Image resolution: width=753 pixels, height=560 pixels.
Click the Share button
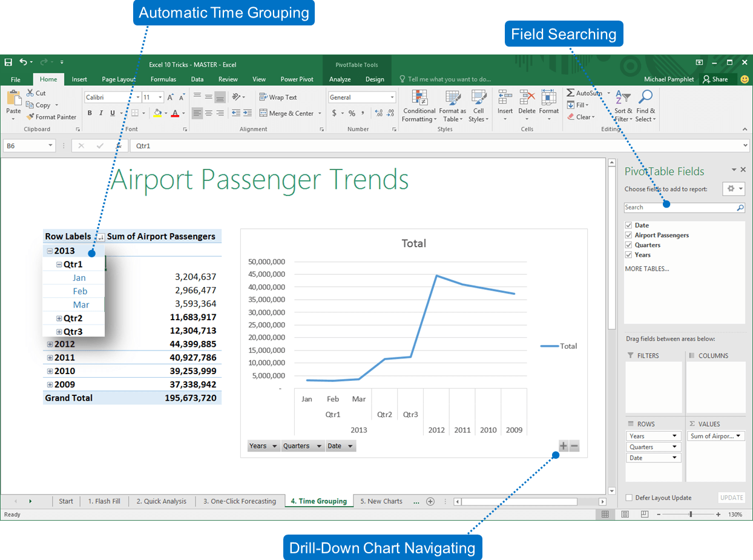pyautogui.click(x=715, y=79)
